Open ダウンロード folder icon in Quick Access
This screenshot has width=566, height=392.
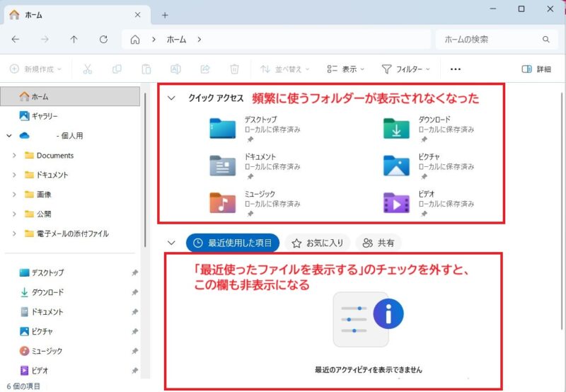[396, 128]
